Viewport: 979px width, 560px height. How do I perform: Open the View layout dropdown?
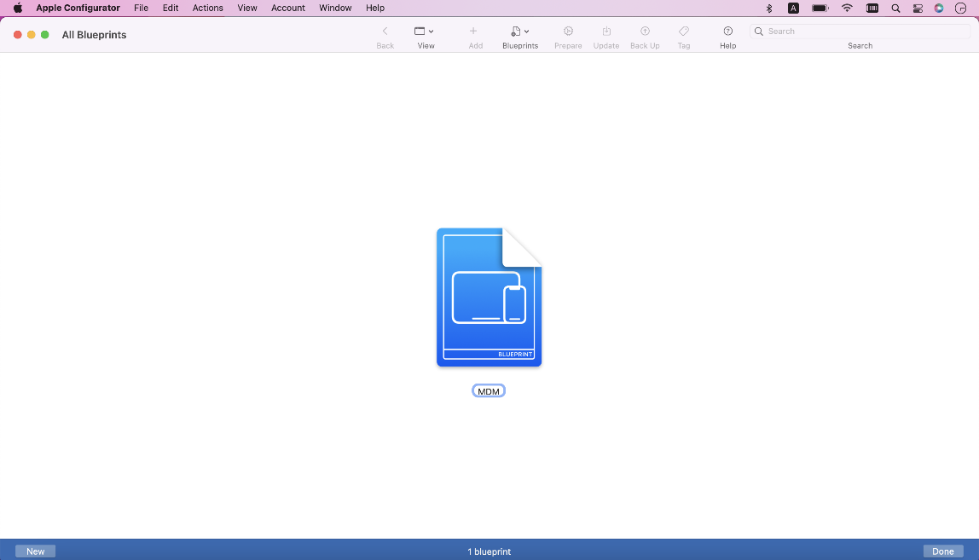[x=425, y=32]
